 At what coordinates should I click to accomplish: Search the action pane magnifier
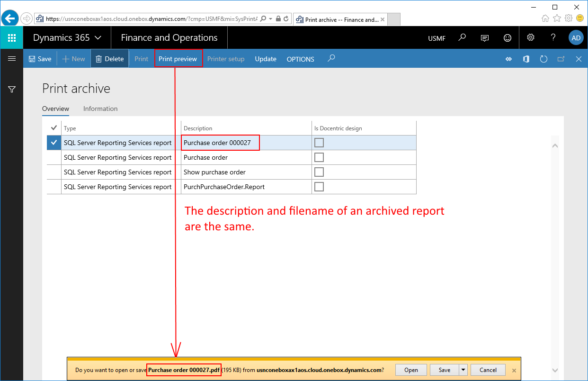(331, 58)
